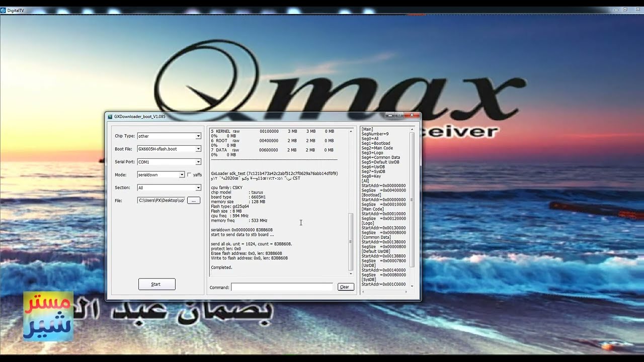Open the Mode dropdown showing serialdown
Image resolution: width=644 pixels, height=362 pixels.
tap(161, 174)
